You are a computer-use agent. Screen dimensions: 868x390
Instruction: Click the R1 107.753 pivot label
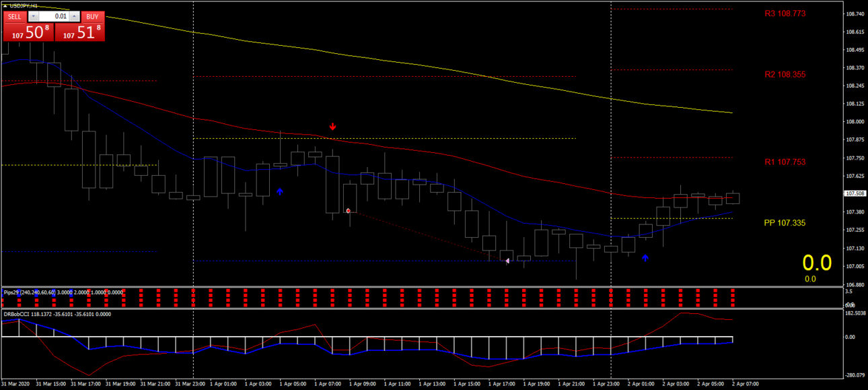785,162
